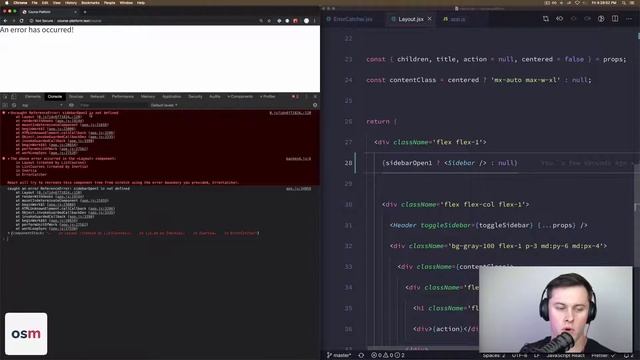Click VS Code compare changes icon
This screenshot has width=640, height=360.
click(546, 19)
